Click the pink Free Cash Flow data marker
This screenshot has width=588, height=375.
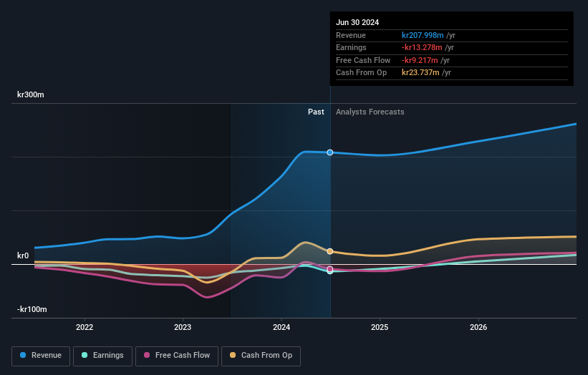pyautogui.click(x=330, y=269)
